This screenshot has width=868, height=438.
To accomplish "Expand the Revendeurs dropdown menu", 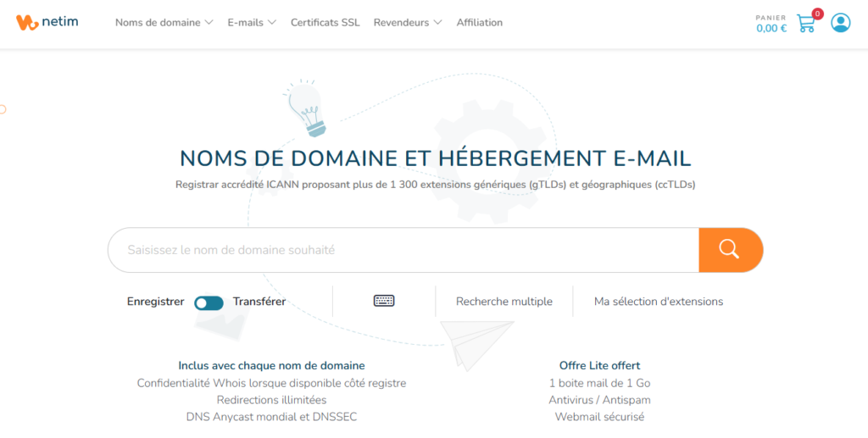I will (408, 23).
